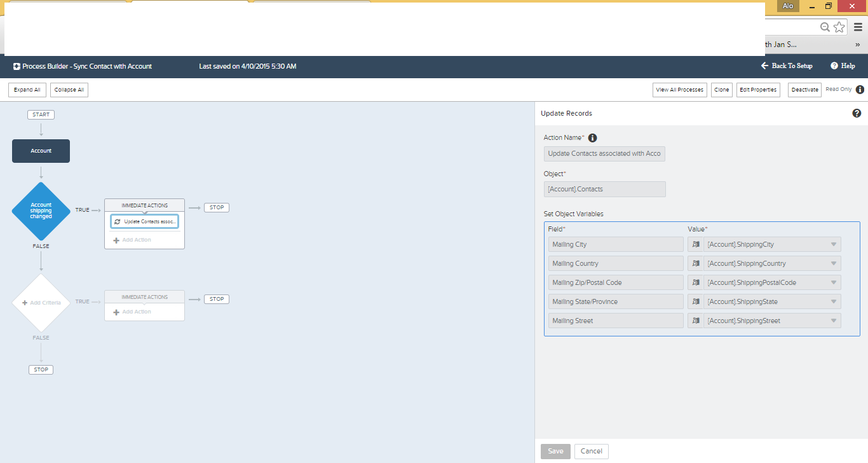
Task: Click Add Action in the greyed-out immediate actions box
Action: coord(133,312)
